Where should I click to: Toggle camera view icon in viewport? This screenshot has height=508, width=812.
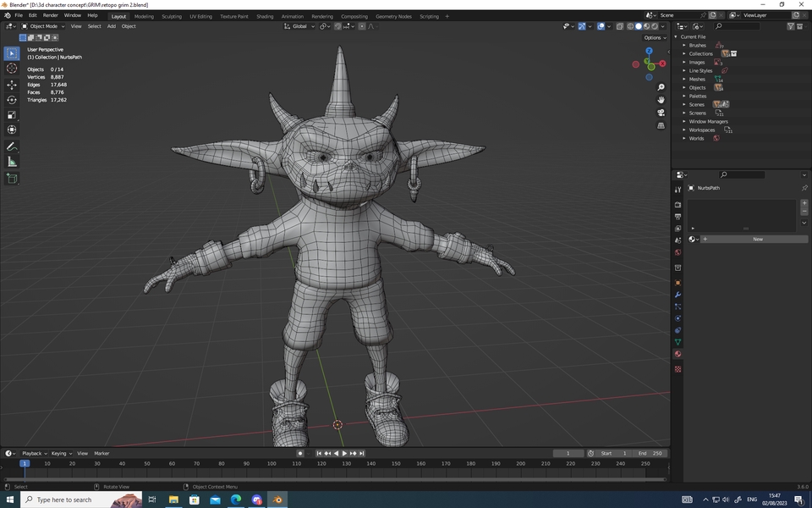coord(661,113)
